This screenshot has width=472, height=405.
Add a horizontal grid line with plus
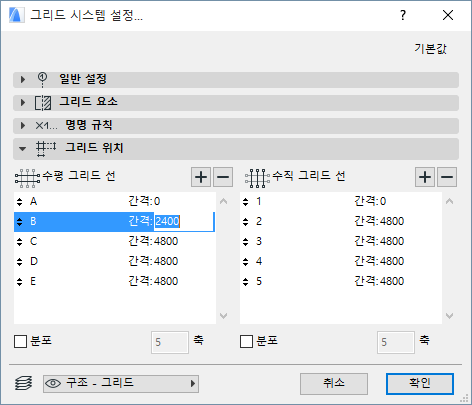click(201, 177)
